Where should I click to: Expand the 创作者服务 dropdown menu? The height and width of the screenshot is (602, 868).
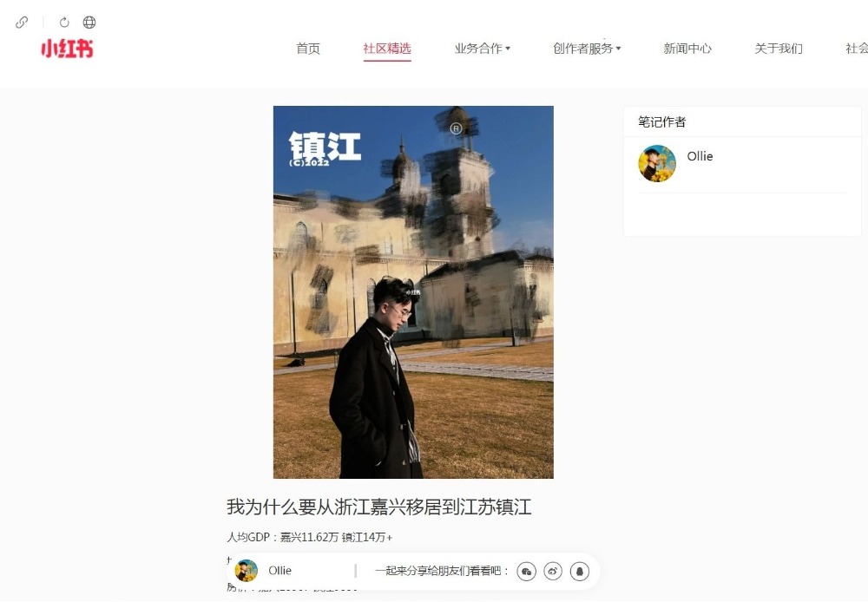[x=587, y=49]
